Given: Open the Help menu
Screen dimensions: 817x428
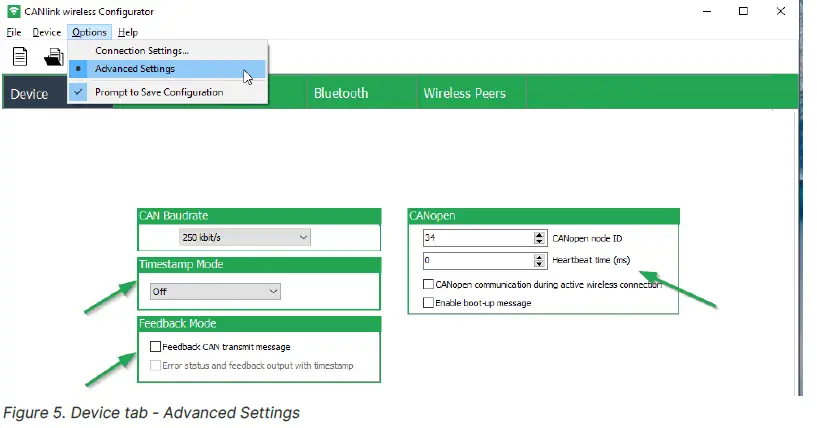Looking at the screenshot, I should pyautogui.click(x=128, y=32).
